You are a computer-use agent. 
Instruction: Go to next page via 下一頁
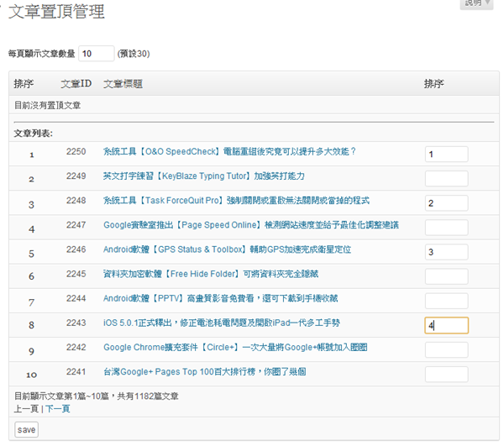[x=57, y=408]
